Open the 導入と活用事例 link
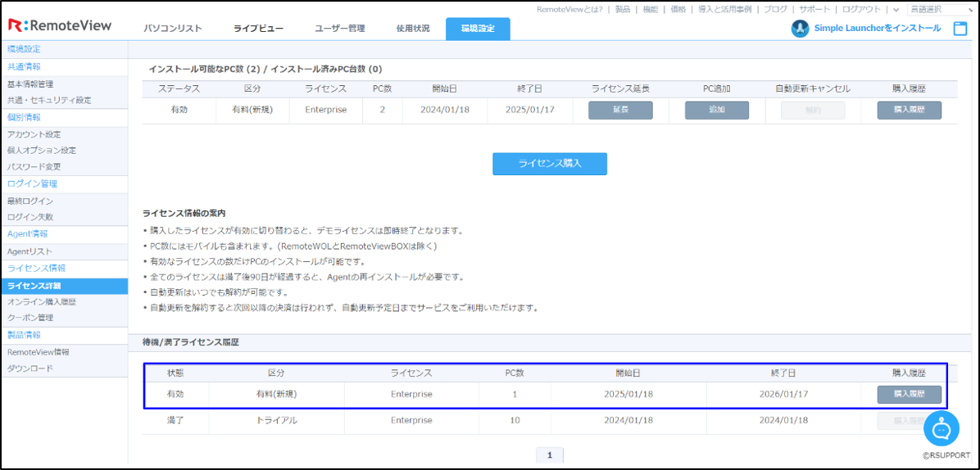The image size is (980, 470). (725, 9)
